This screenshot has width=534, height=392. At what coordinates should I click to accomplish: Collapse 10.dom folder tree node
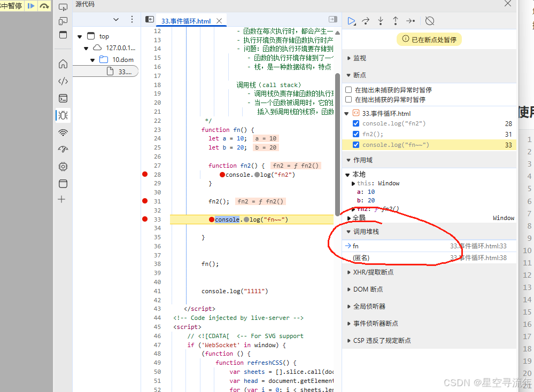[x=92, y=60]
